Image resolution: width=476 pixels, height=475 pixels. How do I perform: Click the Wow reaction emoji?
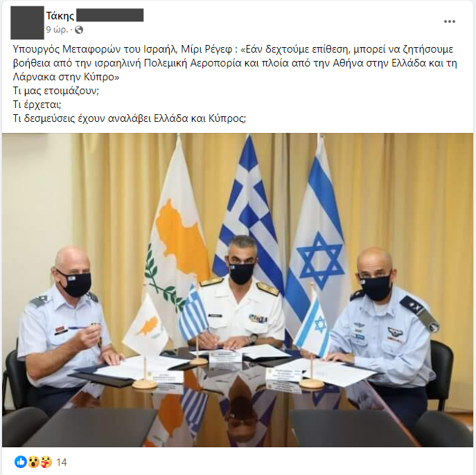point(33,462)
